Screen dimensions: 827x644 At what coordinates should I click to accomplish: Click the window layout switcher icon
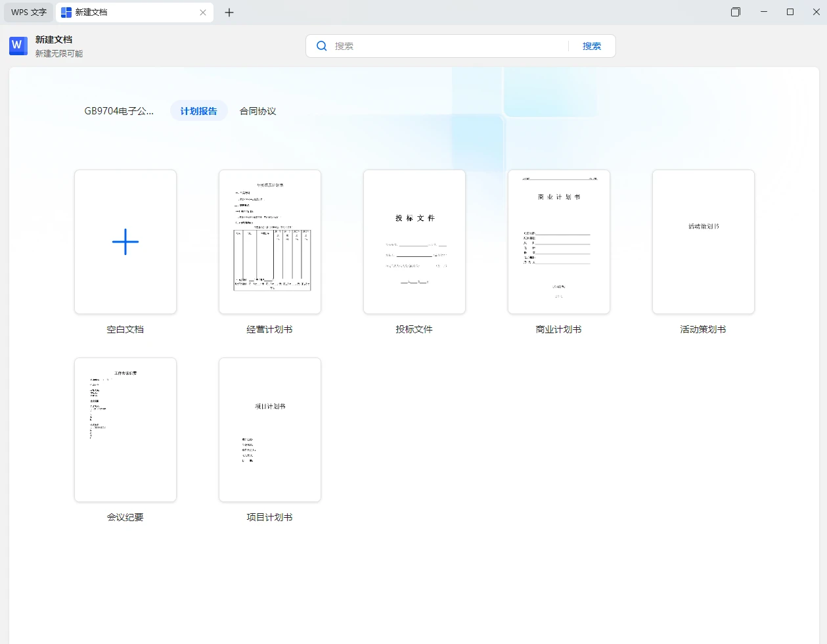tap(735, 12)
